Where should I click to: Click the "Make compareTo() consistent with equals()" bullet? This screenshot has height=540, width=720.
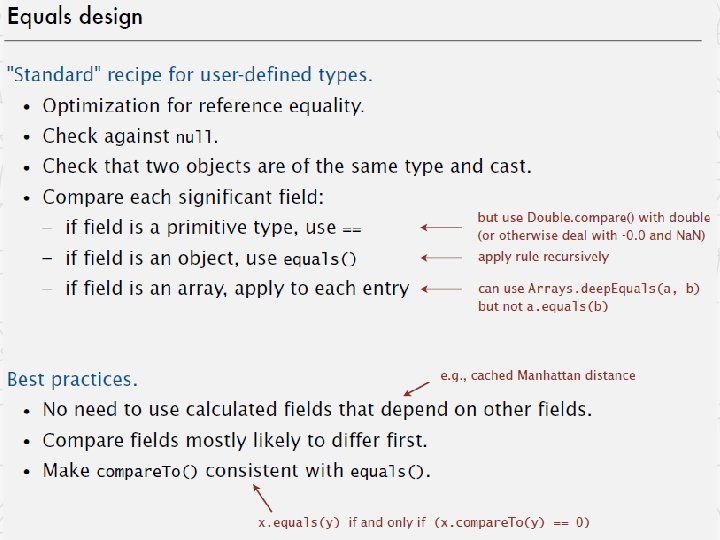(236, 471)
